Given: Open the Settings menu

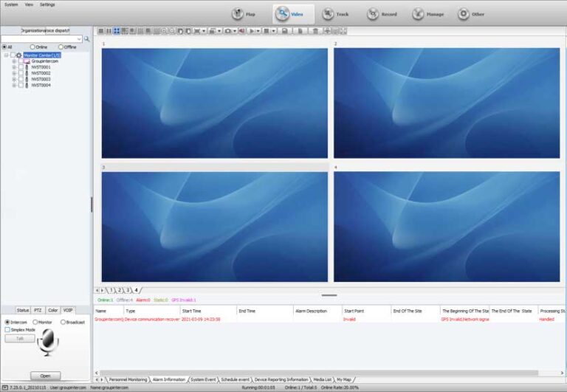Looking at the screenshot, I should coord(47,4).
